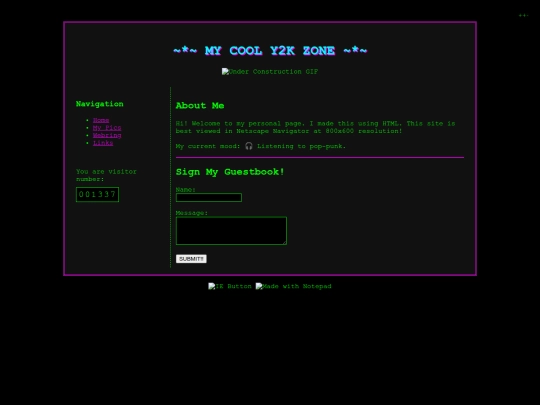Viewport: 540px width, 405px height.
Task: Click the Navigation heading
Action: pos(100,104)
